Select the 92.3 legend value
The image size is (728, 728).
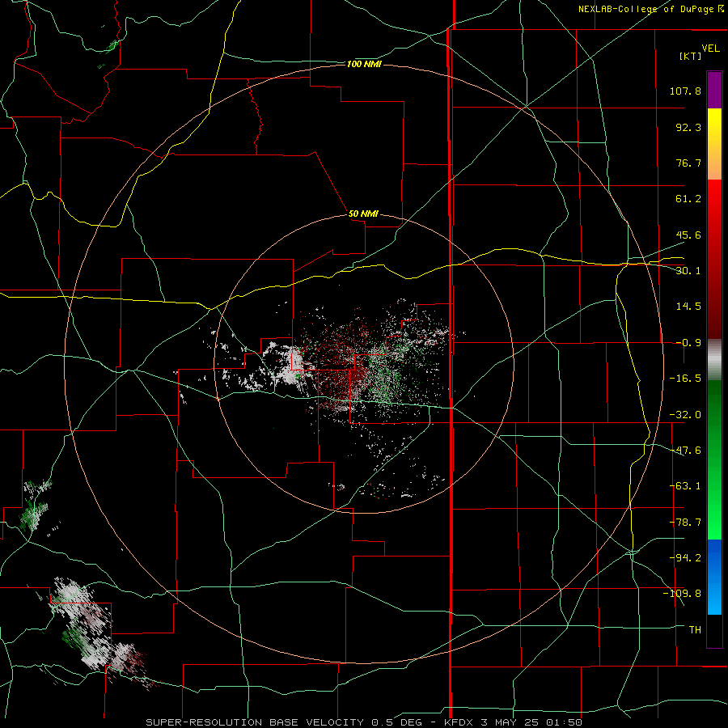coord(688,127)
